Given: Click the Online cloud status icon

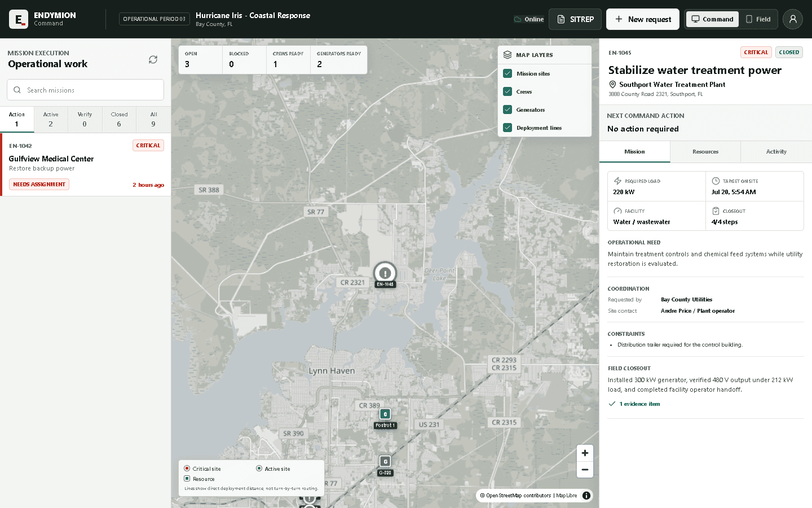Looking at the screenshot, I should [x=518, y=19].
